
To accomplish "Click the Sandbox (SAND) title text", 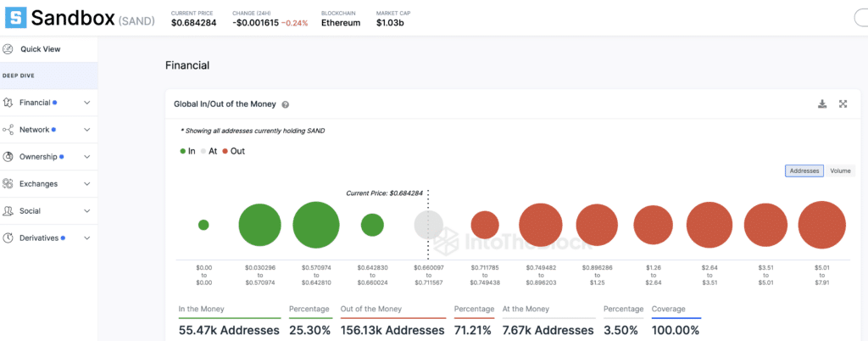I will click(93, 19).
